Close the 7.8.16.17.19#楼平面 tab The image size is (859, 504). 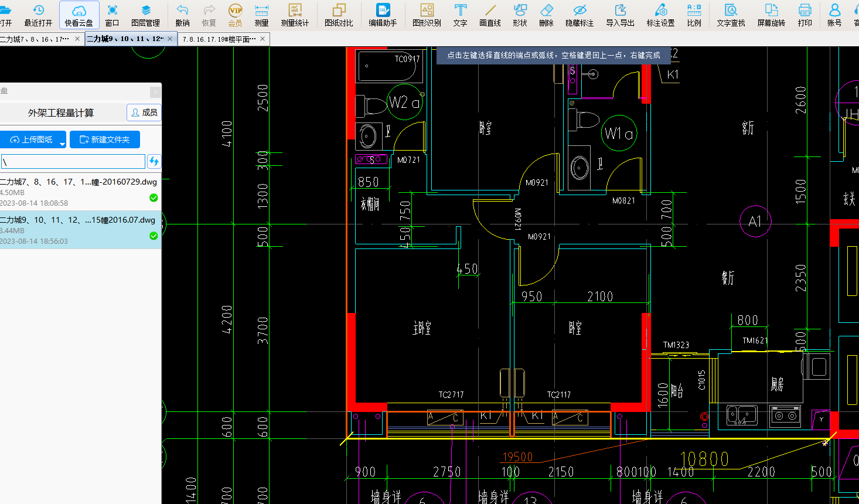click(x=263, y=39)
